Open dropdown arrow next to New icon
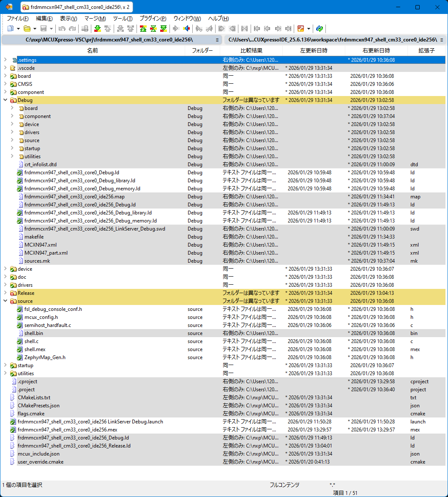 [x=19, y=29]
